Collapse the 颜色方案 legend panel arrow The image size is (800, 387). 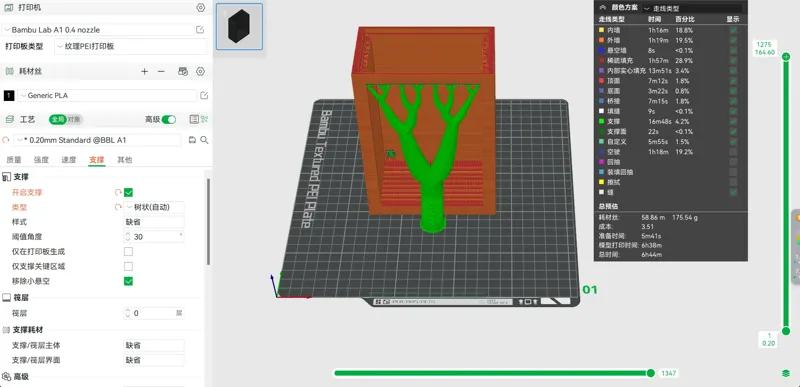tap(603, 8)
